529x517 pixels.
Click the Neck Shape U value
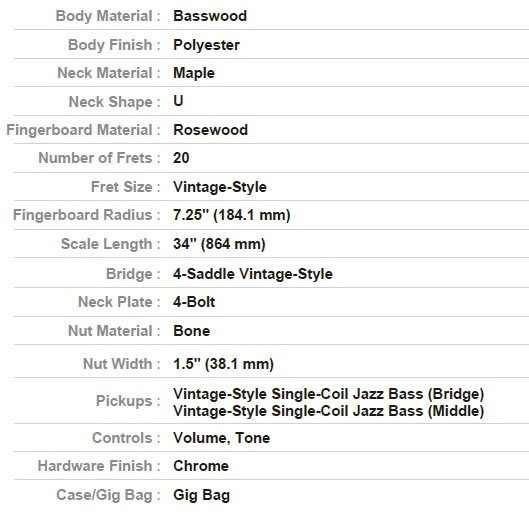178,101
